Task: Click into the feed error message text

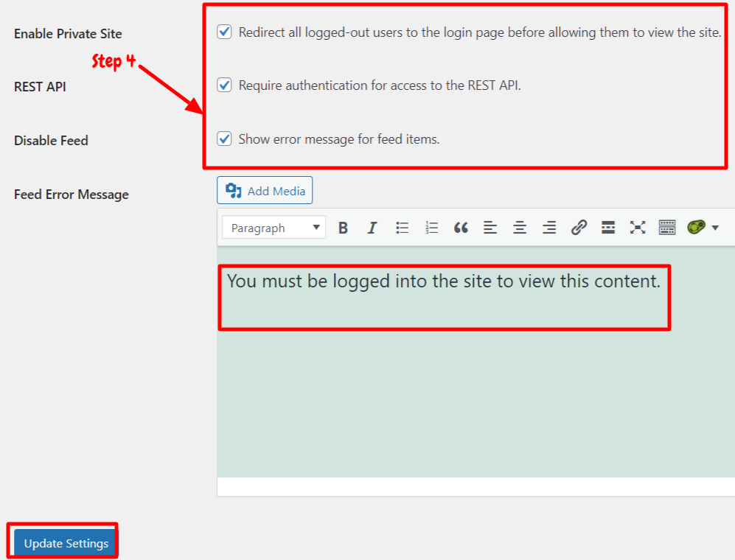Action: tap(444, 281)
